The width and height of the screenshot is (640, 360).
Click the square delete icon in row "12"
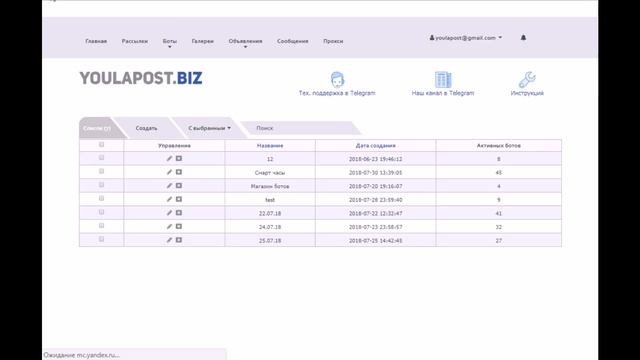179,158
